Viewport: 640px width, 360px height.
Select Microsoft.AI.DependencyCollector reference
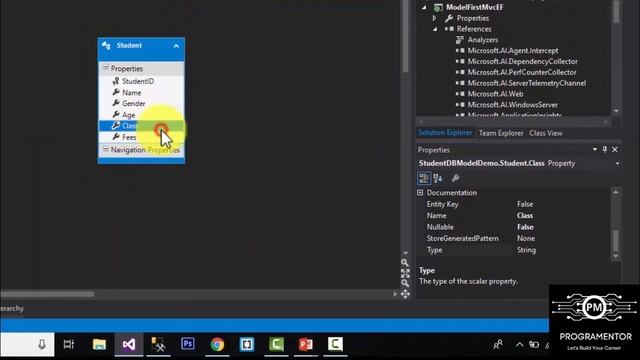tap(522, 61)
